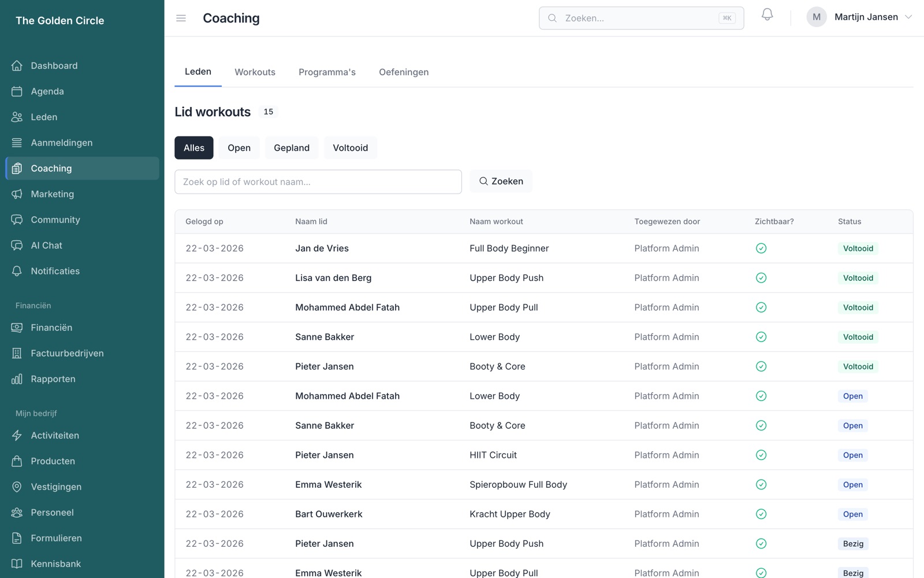The image size is (924, 578).
Task: Click the Vestigingen location pin icon
Action: point(17,487)
